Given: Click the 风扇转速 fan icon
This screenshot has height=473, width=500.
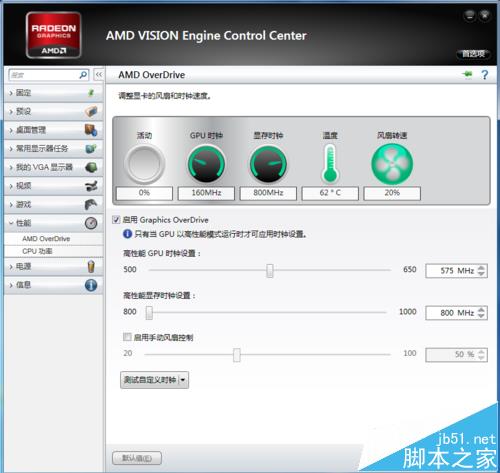Looking at the screenshot, I should coord(392,164).
